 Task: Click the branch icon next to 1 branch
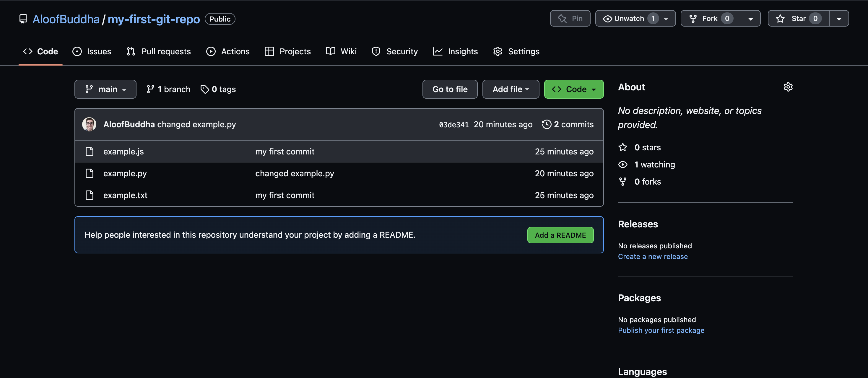point(150,89)
